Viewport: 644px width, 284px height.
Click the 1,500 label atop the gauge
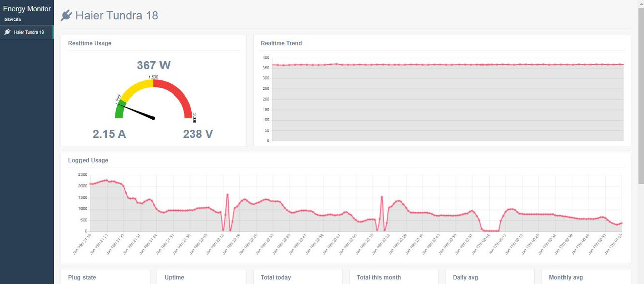coord(153,77)
